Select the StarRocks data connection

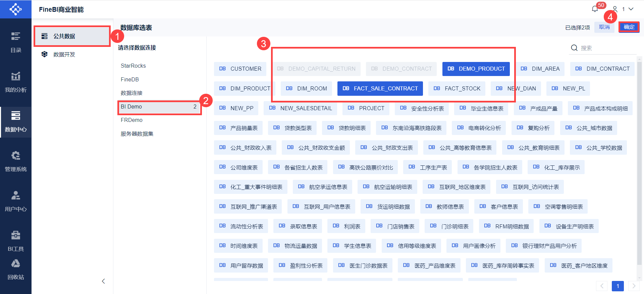(x=133, y=66)
